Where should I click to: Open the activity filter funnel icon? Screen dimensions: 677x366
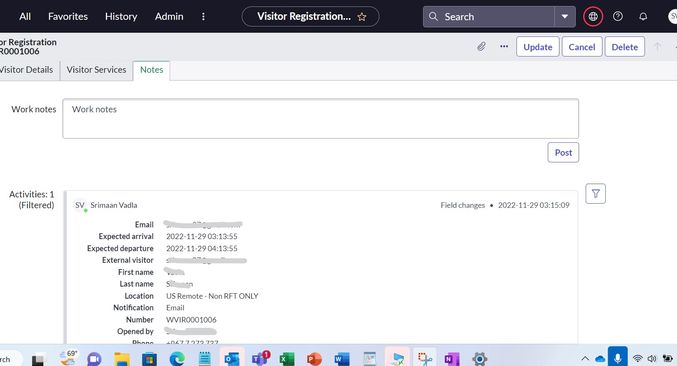click(595, 193)
